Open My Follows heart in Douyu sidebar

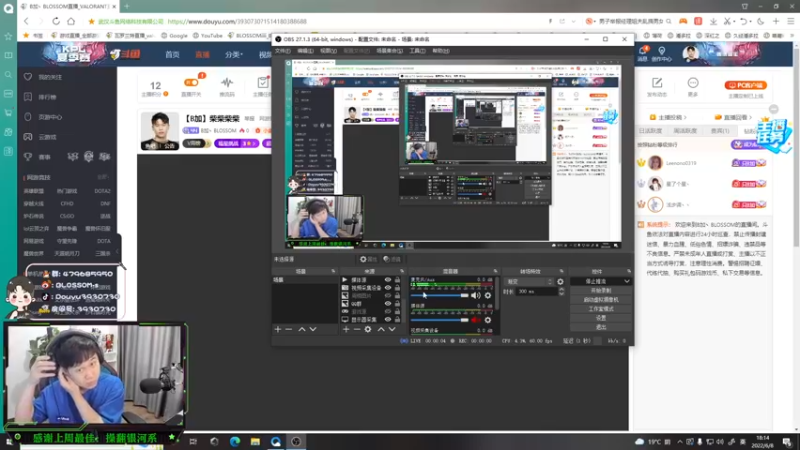(x=28, y=77)
